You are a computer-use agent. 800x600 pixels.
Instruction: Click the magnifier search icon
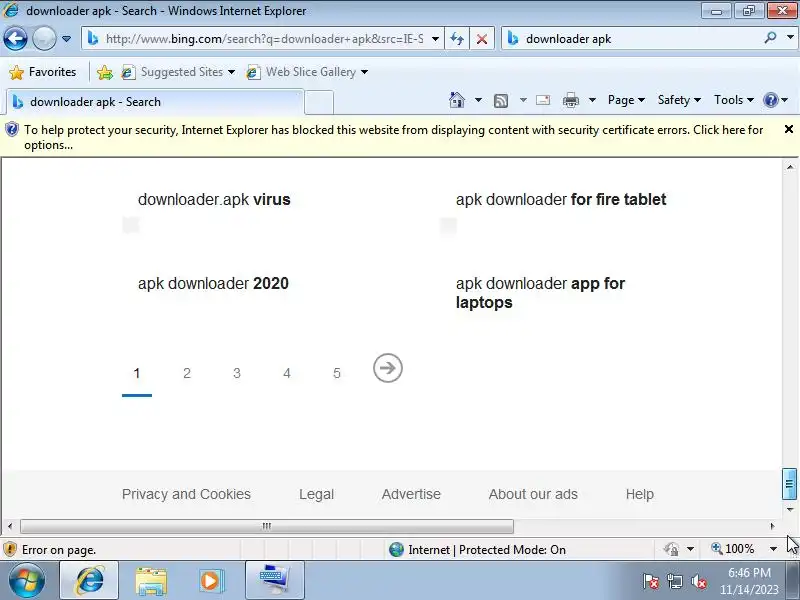click(770, 38)
